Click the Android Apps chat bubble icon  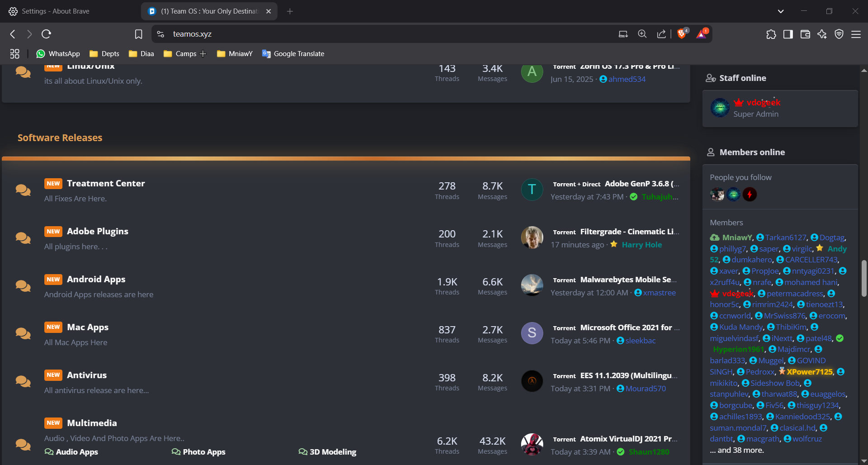(23, 286)
